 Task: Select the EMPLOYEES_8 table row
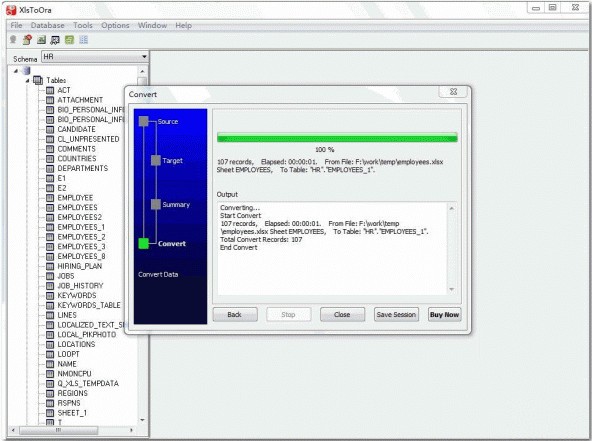point(81,256)
